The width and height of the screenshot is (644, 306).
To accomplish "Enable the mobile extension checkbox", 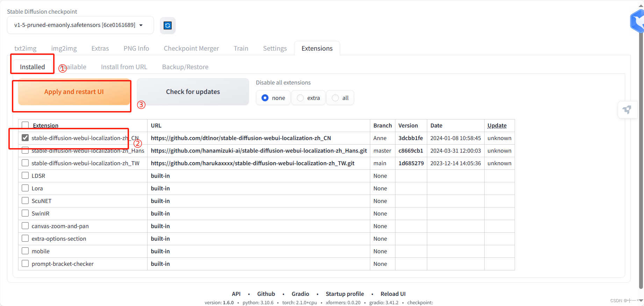I will coord(25,251).
